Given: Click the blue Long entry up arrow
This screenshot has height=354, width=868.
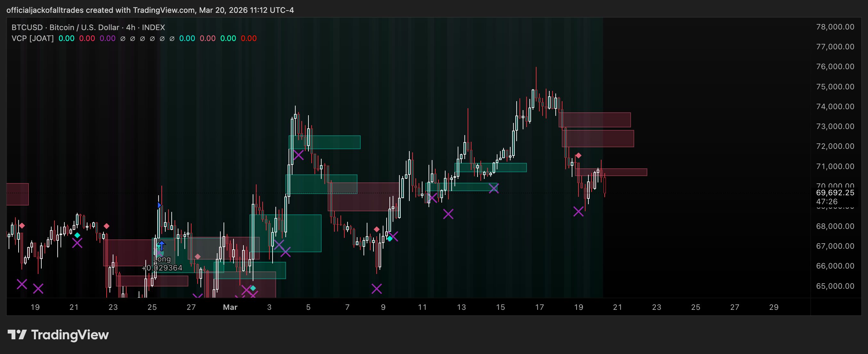Looking at the screenshot, I should pyautogui.click(x=162, y=246).
